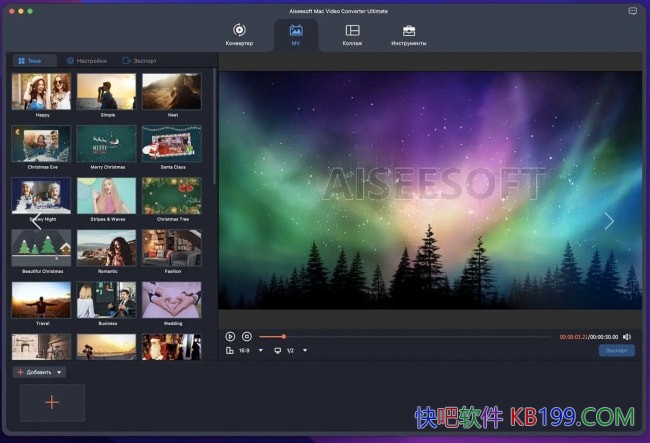The width and height of the screenshot is (650, 443).
Task: Click the left arrow over theme list
Action: click(37, 222)
